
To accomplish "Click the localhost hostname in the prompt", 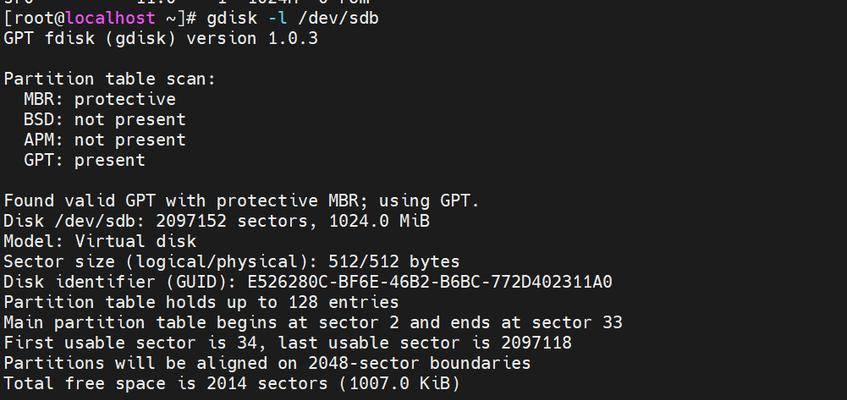I will point(111,18).
